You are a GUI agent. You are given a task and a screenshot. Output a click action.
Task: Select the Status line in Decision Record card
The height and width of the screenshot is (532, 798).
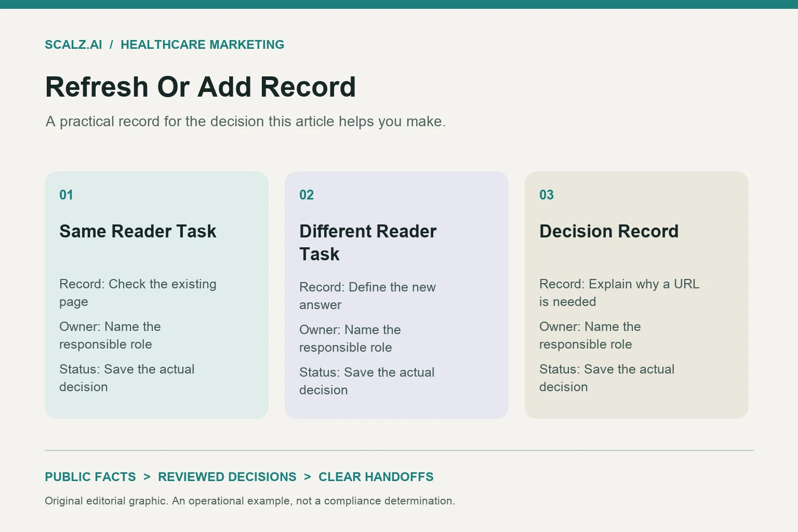tap(607, 378)
